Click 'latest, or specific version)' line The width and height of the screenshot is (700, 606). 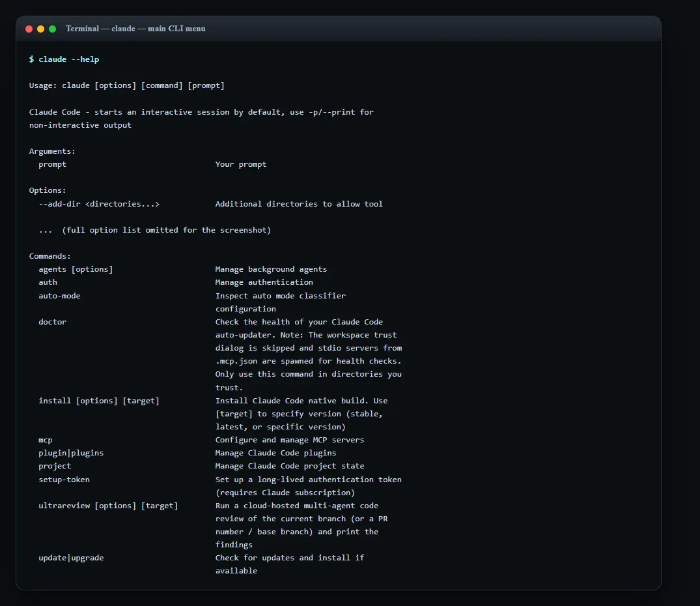pos(281,427)
